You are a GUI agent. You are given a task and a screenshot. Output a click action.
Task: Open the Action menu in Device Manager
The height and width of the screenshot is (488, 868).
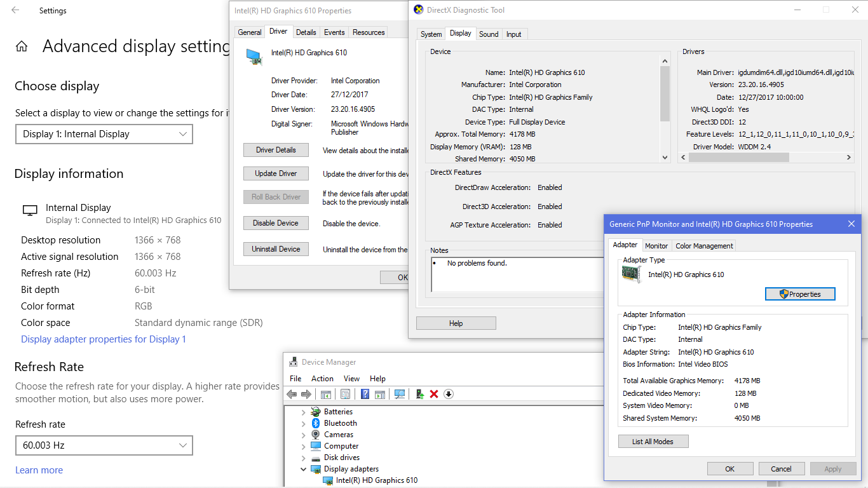tap(322, 379)
